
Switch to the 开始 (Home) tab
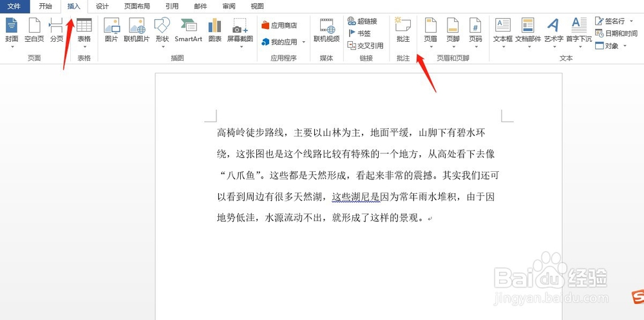pos(46,6)
